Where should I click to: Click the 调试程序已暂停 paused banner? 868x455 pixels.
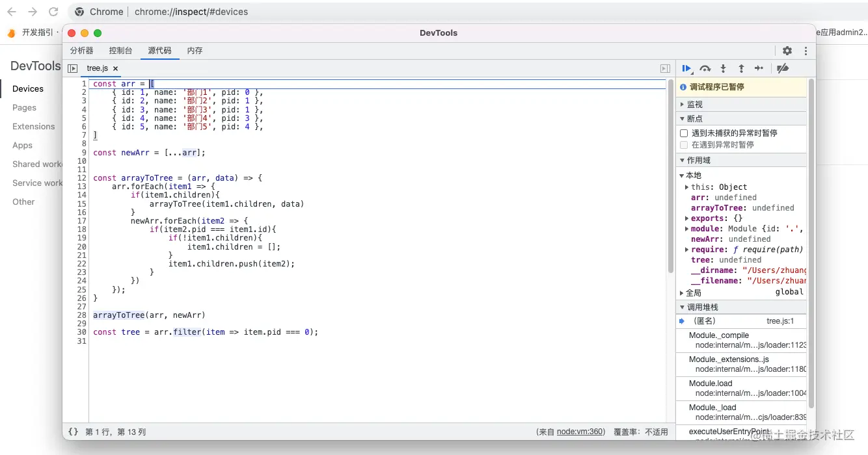click(741, 87)
